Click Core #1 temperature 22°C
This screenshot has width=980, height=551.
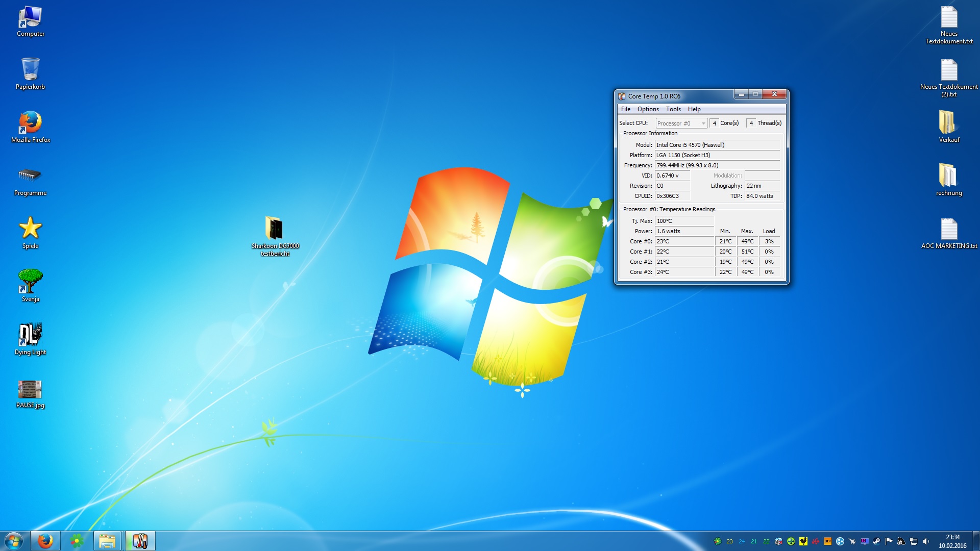coord(684,252)
